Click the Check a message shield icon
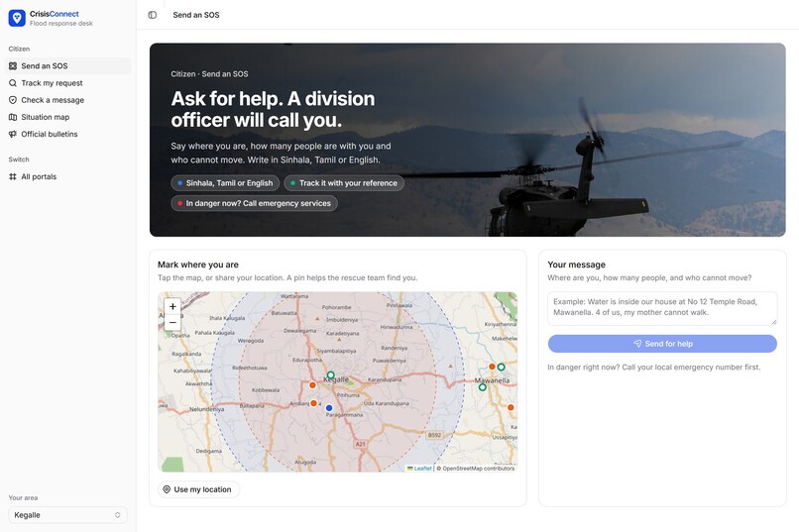This screenshot has width=799, height=532. [13, 100]
